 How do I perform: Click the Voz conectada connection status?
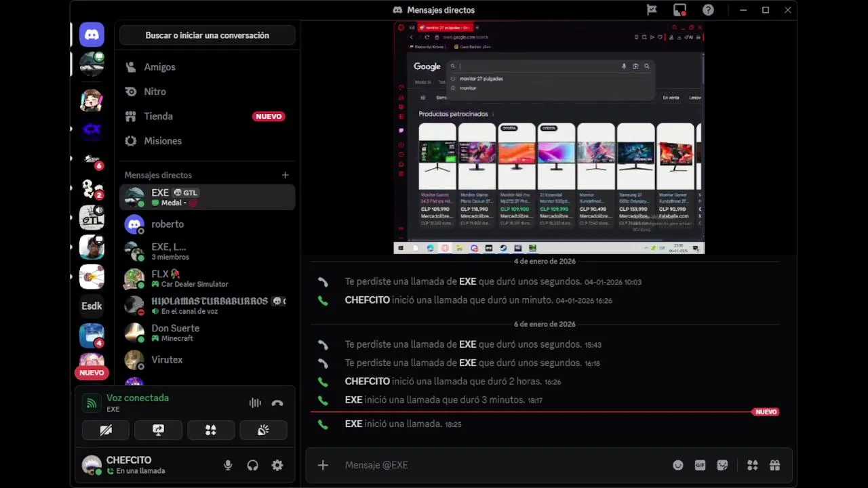[x=138, y=398]
